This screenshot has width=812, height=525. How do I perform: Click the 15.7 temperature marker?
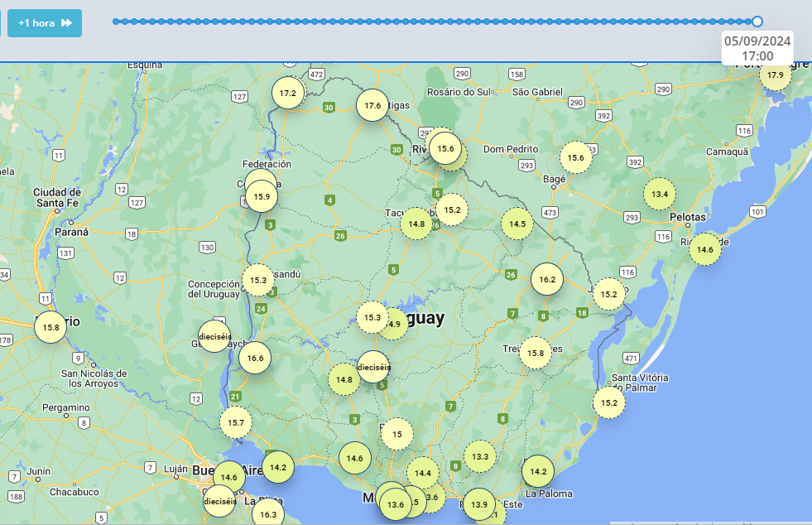(x=235, y=422)
